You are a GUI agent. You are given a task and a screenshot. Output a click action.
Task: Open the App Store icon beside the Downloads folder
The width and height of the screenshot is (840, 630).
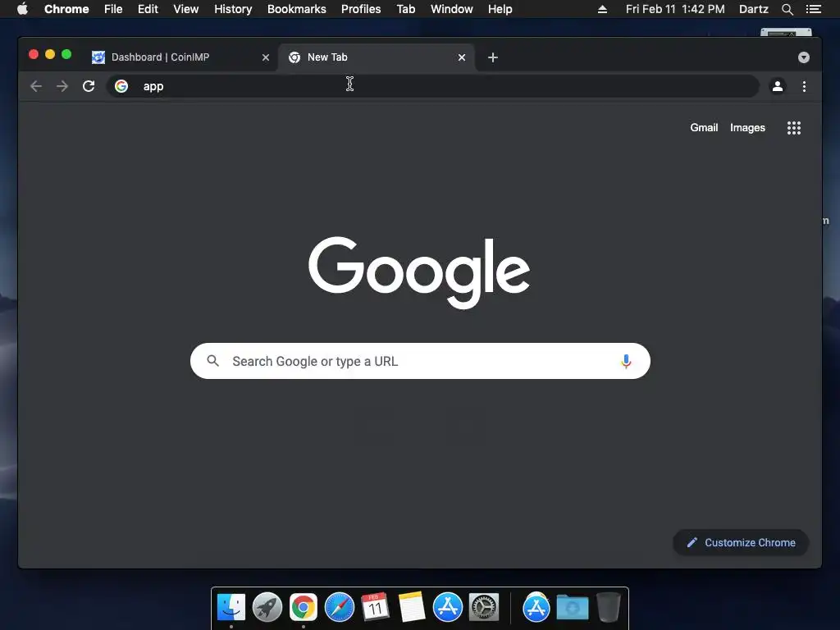536,608
